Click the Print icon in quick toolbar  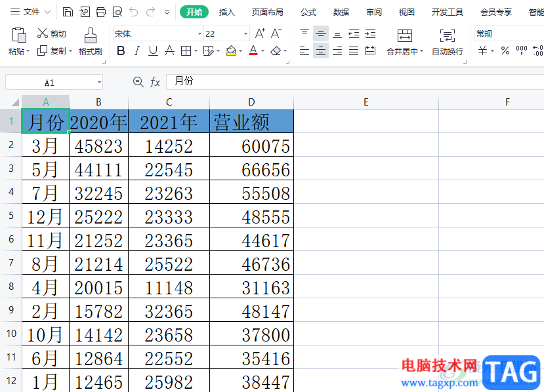(x=100, y=12)
